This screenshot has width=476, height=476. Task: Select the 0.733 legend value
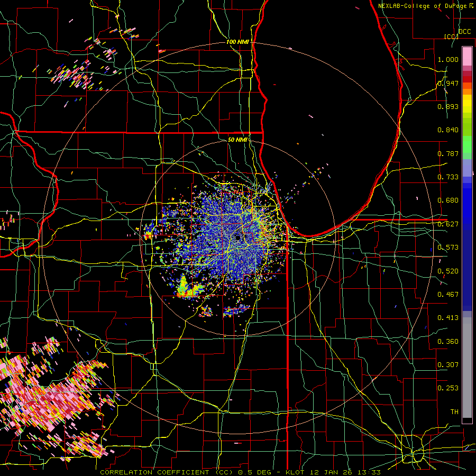click(448, 177)
